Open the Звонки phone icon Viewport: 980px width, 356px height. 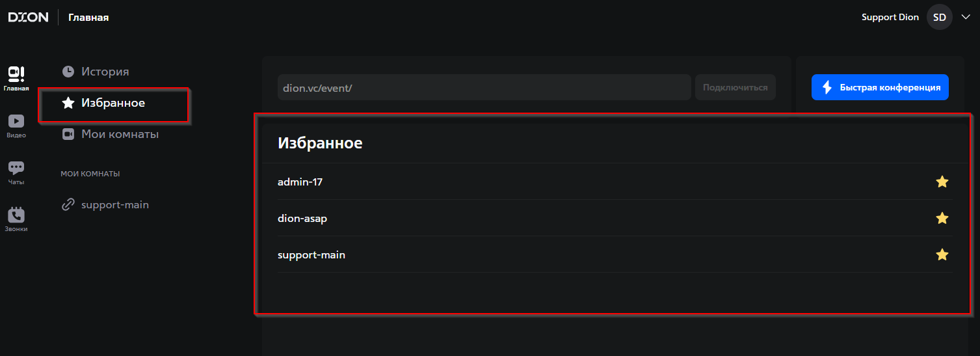point(16,215)
